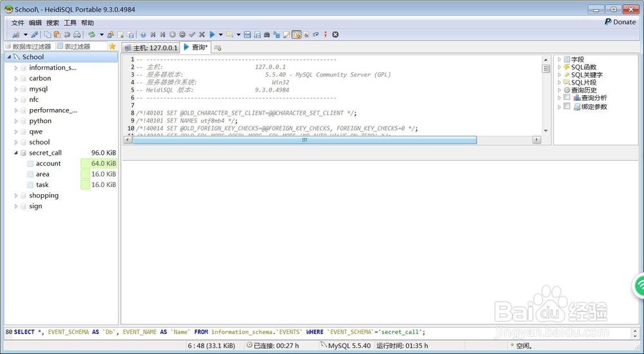Tick the 绑定参数 checkbox
Viewport: 644px width, 354px height.
[x=567, y=106]
